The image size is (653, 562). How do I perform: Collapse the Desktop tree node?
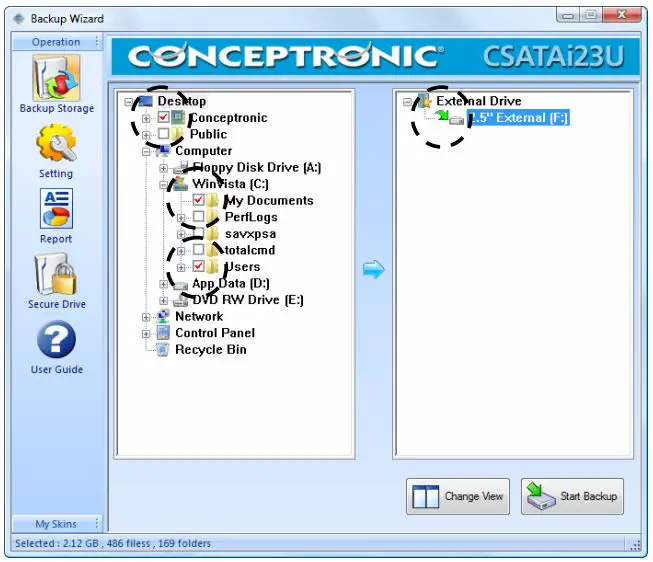[x=129, y=102]
